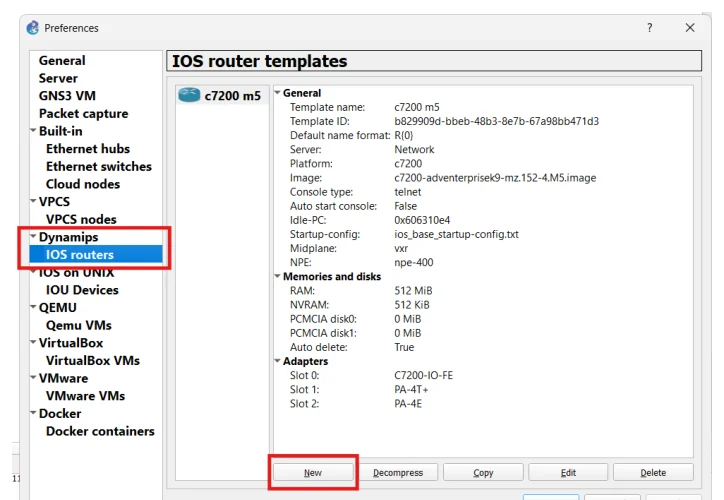Select VMware VMs in the sidebar
This screenshot has height=500, width=724.
pos(85,396)
